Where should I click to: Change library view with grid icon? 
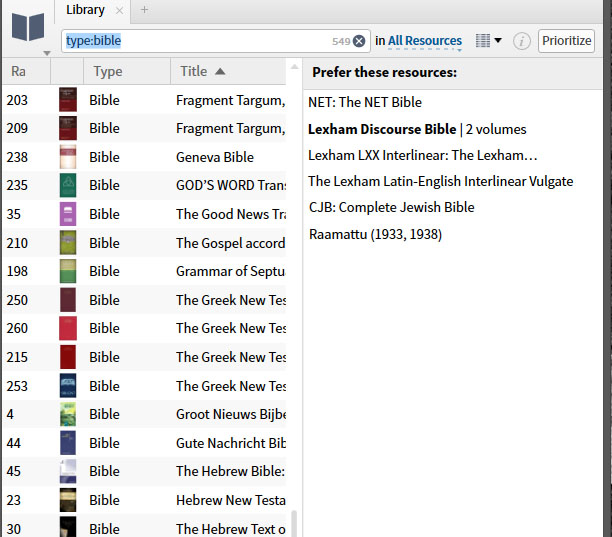click(483, 41)
